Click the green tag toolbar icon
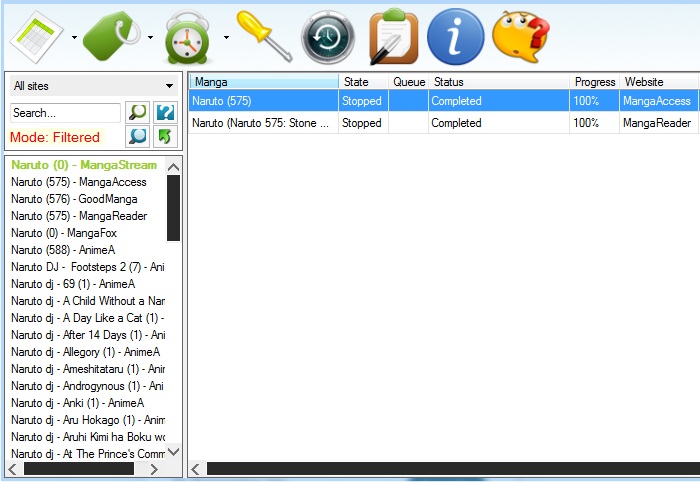This screenshot has width=700, height=482. click(112, 36)
